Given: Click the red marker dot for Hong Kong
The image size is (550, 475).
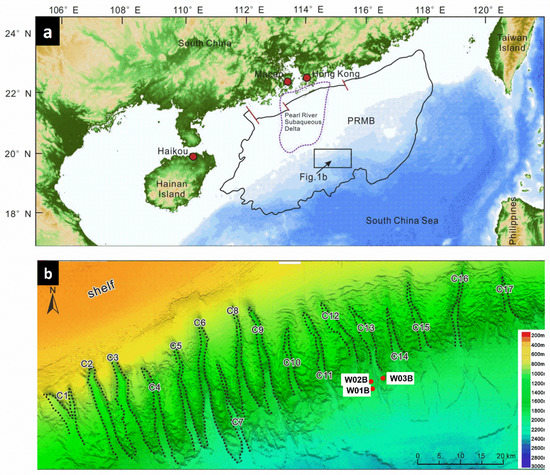Looking at the screenshot, I should 307,78.
